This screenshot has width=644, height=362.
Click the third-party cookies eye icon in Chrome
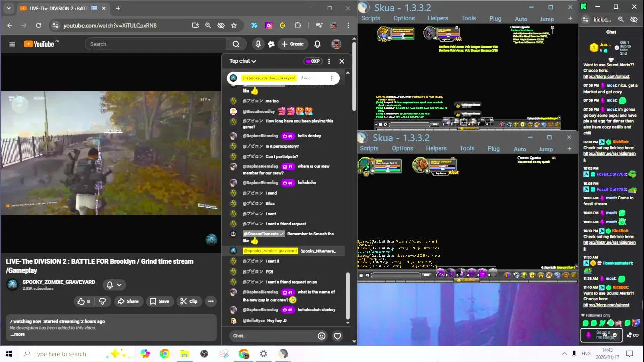(x=221, y=25)
